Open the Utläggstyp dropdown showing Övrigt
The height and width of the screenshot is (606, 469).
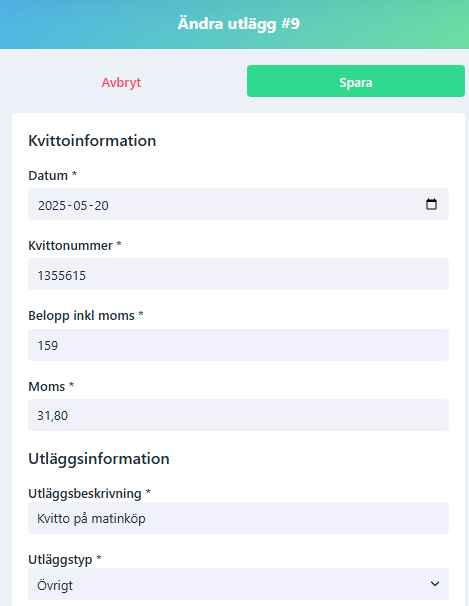(238, 584)
